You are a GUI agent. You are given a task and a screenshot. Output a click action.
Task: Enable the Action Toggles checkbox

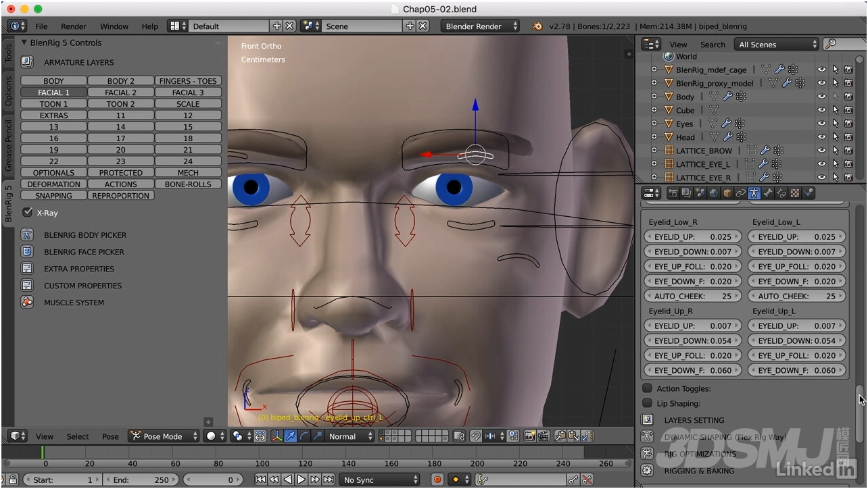(x=647, y=388)
